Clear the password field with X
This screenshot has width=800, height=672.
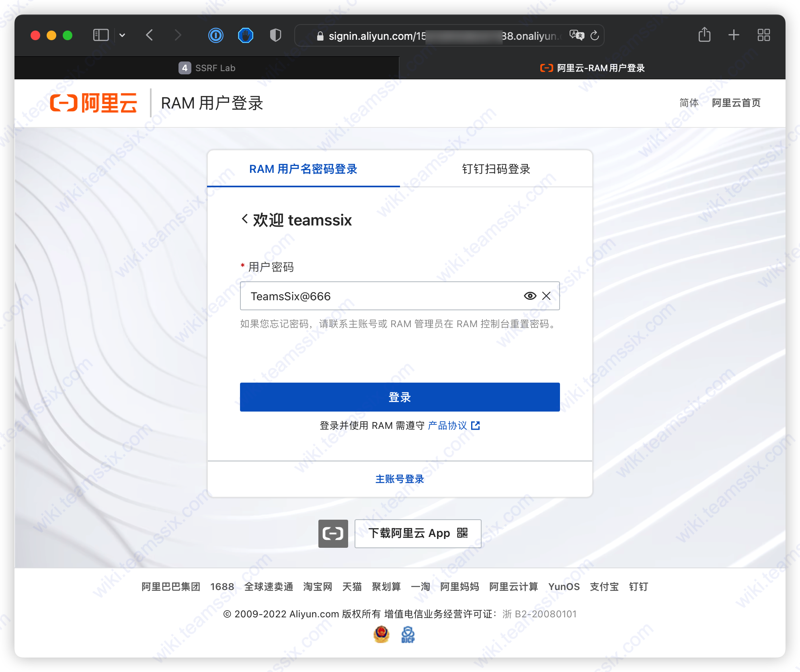click(546, 296)
